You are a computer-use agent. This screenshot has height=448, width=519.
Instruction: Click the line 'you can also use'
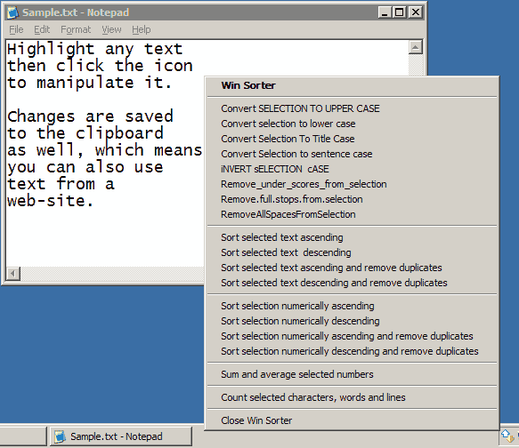point(85,167)
